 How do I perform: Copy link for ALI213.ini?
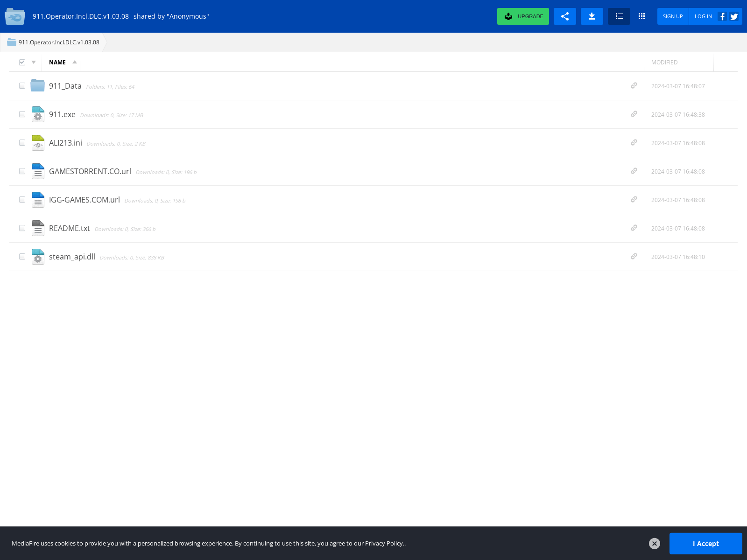634,142
